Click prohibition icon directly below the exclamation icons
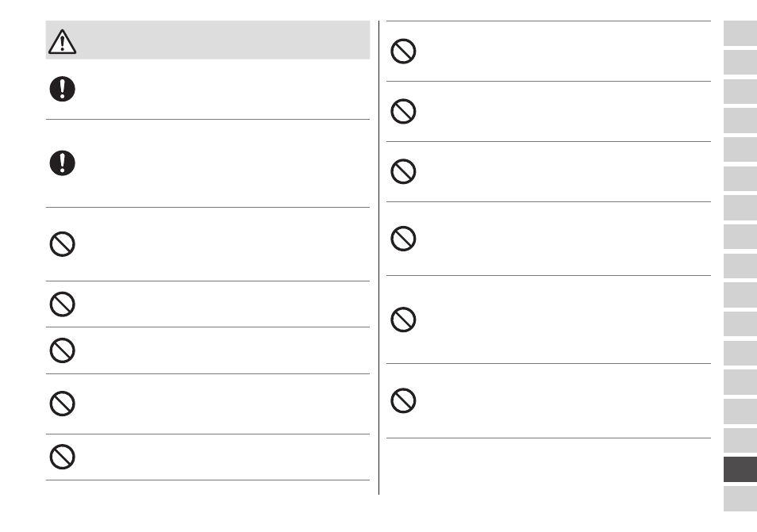The width and height of the screenshot is (757, 532). click(62, 244)
